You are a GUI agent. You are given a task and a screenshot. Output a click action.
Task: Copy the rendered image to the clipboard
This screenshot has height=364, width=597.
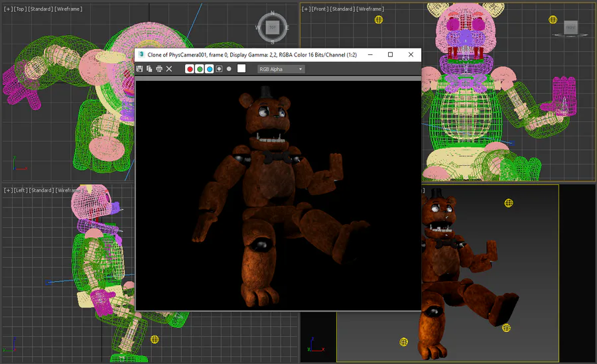149,69
